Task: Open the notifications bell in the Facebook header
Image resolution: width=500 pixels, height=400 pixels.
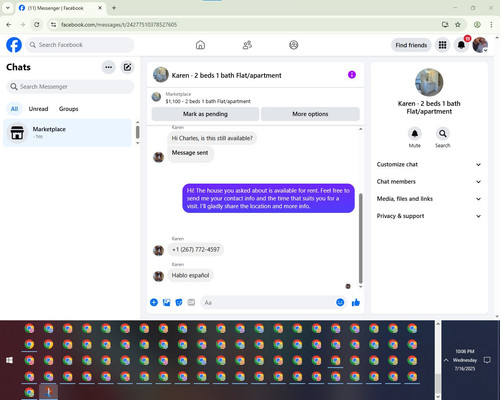Action: click(461, 45)
